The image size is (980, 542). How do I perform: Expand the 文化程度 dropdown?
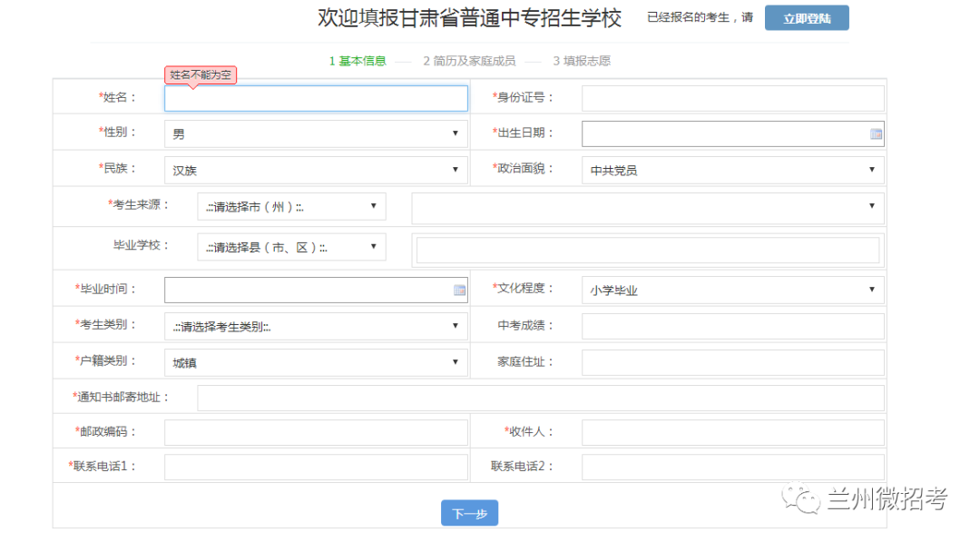[x=732, y=291]
